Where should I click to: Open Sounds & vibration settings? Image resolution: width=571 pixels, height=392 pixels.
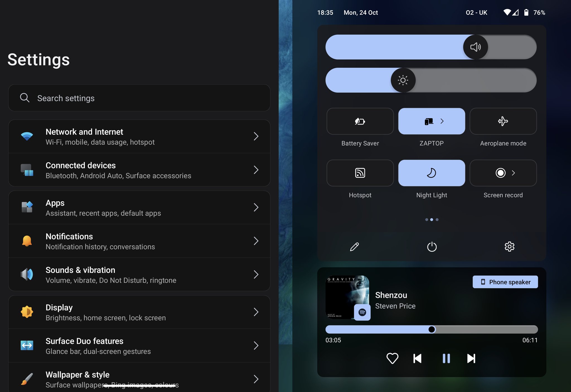(139, 274)
